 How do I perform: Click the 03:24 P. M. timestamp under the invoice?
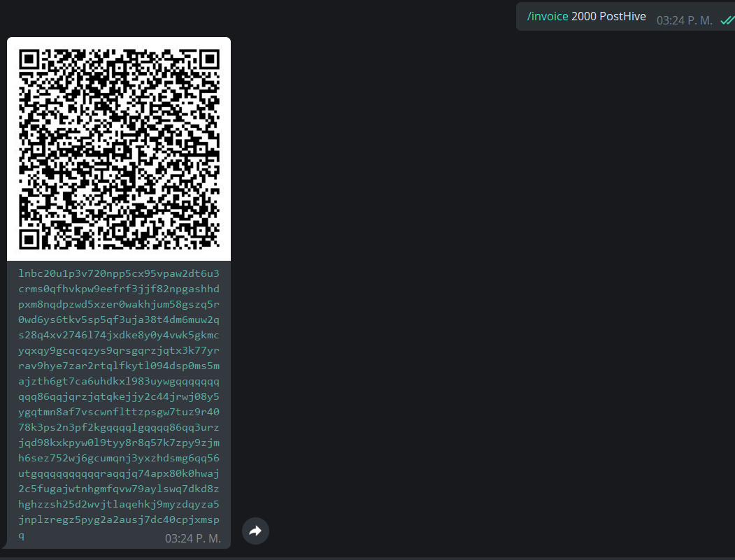[x=192, y=538]
